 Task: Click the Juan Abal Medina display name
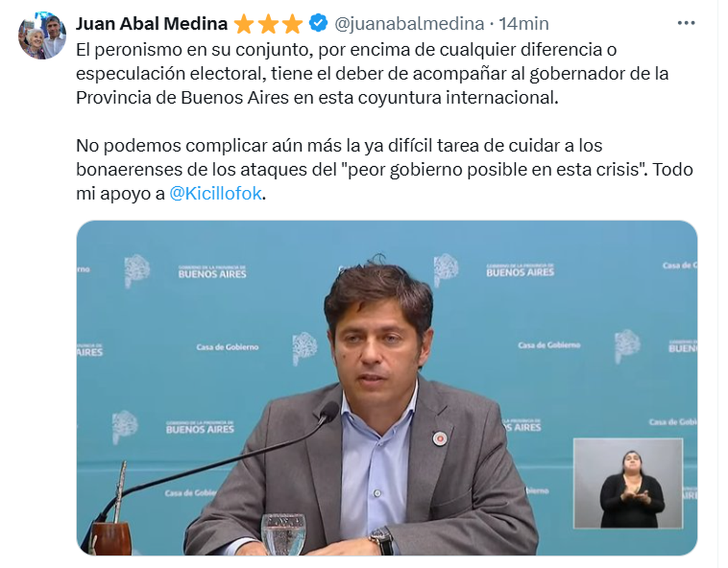(152, 24)
